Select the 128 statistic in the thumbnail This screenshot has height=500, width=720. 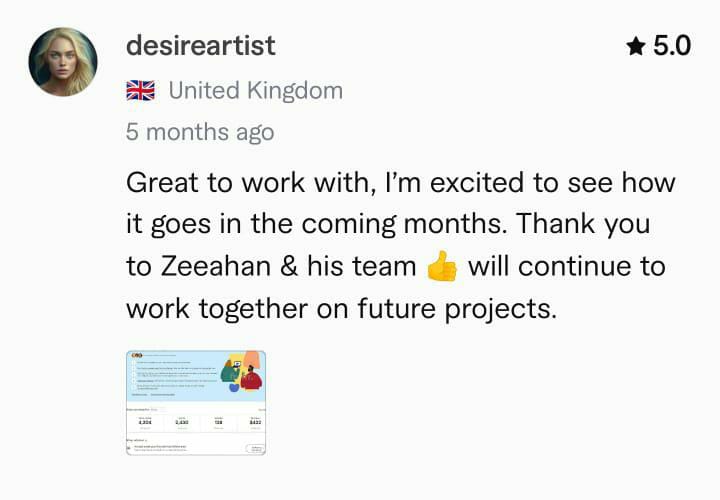pos(219,422)
